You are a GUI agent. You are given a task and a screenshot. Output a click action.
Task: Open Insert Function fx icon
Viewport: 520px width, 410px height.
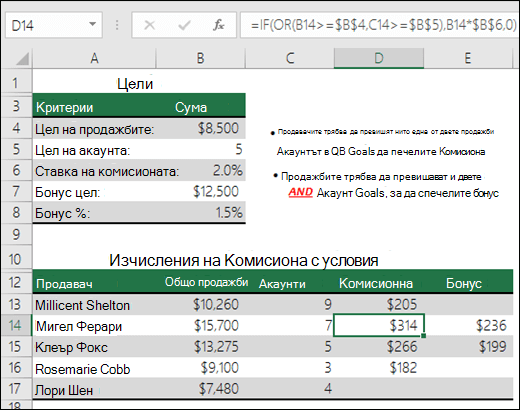coord(219,25)
